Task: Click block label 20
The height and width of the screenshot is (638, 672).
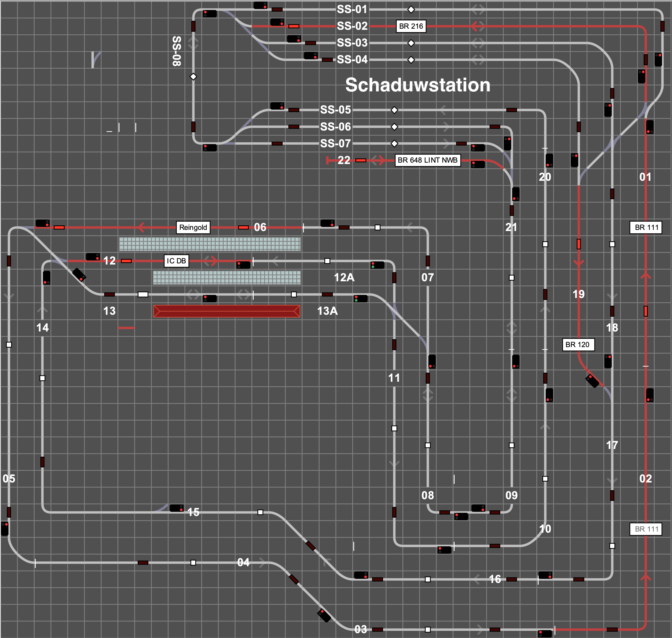Action: (x=545, y=177)
